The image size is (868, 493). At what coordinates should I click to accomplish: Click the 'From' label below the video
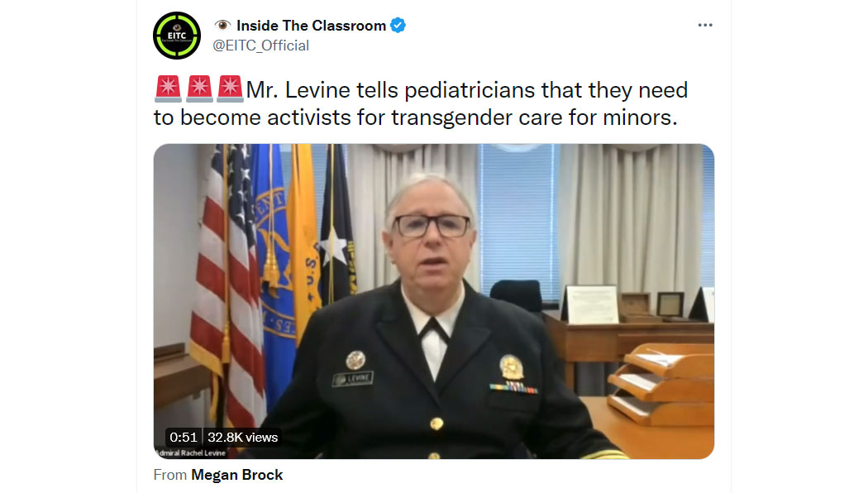[170, 475]
